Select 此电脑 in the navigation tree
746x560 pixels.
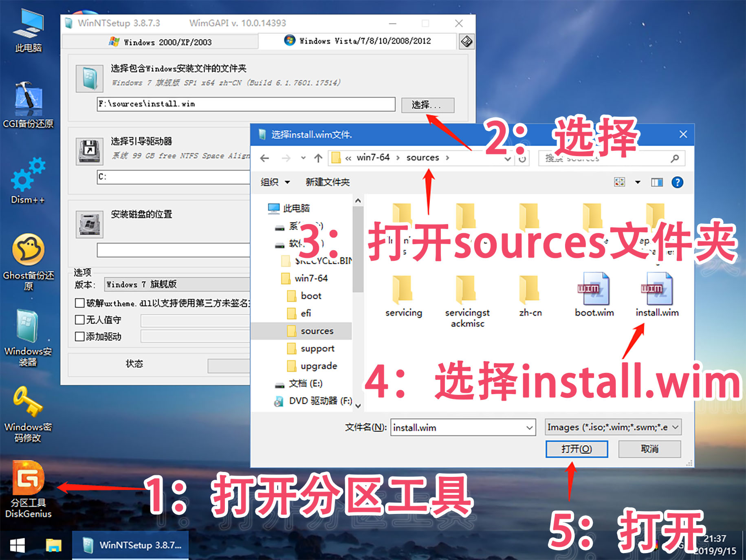(289, 208)
